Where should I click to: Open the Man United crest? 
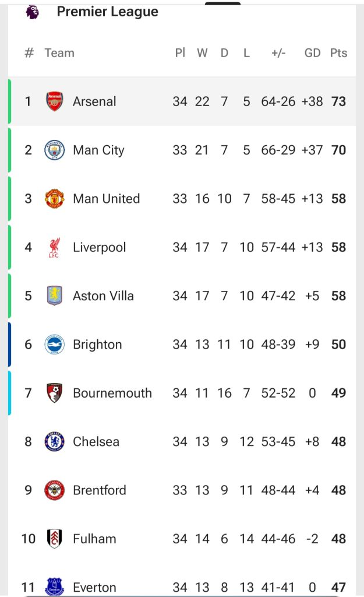[55, 199]
